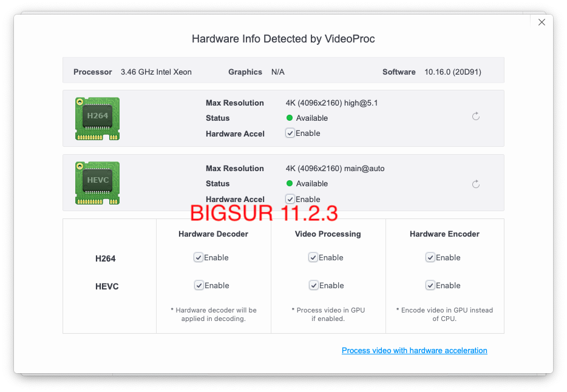Viewport: 567px width, 392px height.
Task: Click the 'Video Processing' column header
Action: point(328,234)
